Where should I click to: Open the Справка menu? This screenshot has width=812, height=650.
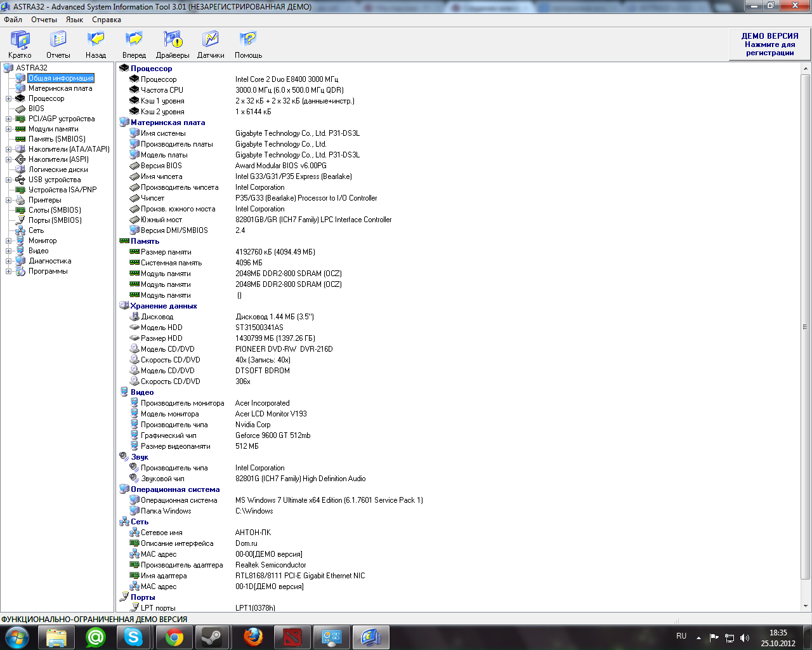[107, 20]
